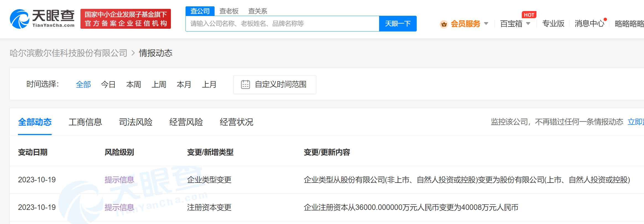Switch to the 司法风险 tab
The image size is (644, 224).
pos(135,122)
